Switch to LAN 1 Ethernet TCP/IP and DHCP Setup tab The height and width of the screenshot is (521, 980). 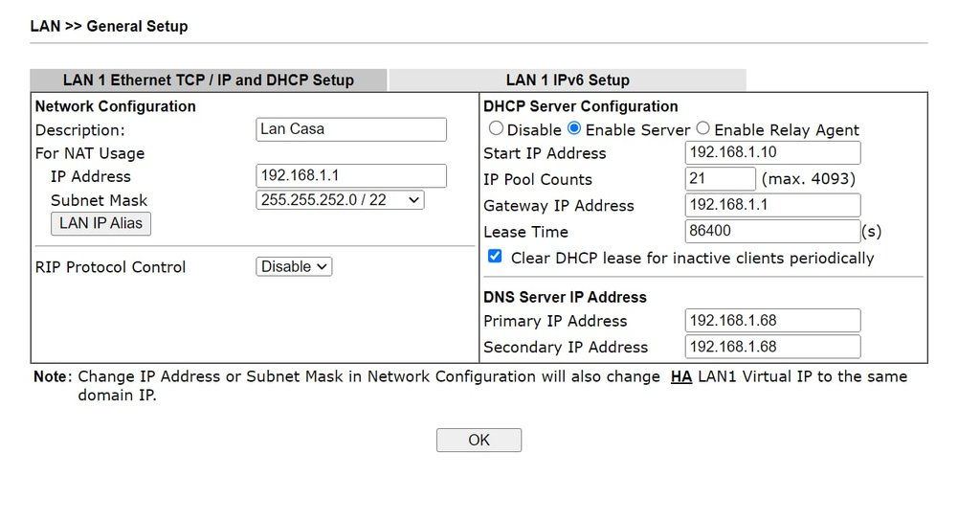click(x=208, y=80)
